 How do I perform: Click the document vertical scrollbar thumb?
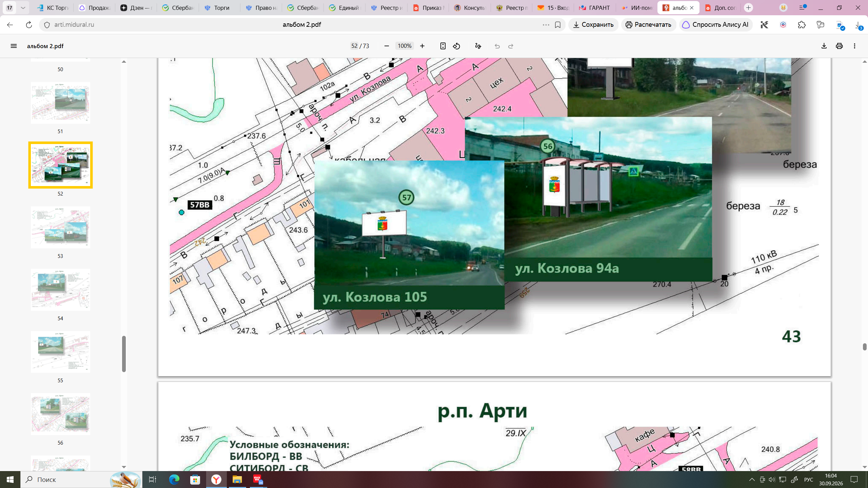pos(865,347)
